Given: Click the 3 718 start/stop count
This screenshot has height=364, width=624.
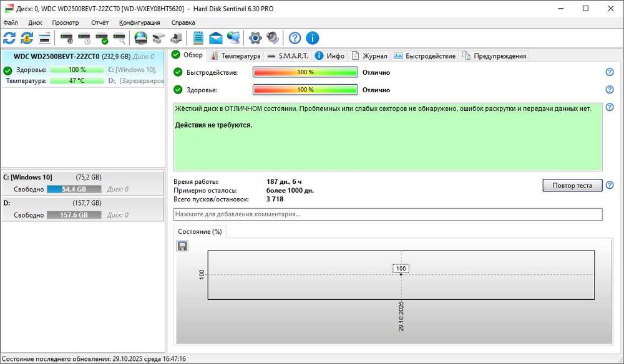Looking at the screenshot, I should [x=275, y=199].
